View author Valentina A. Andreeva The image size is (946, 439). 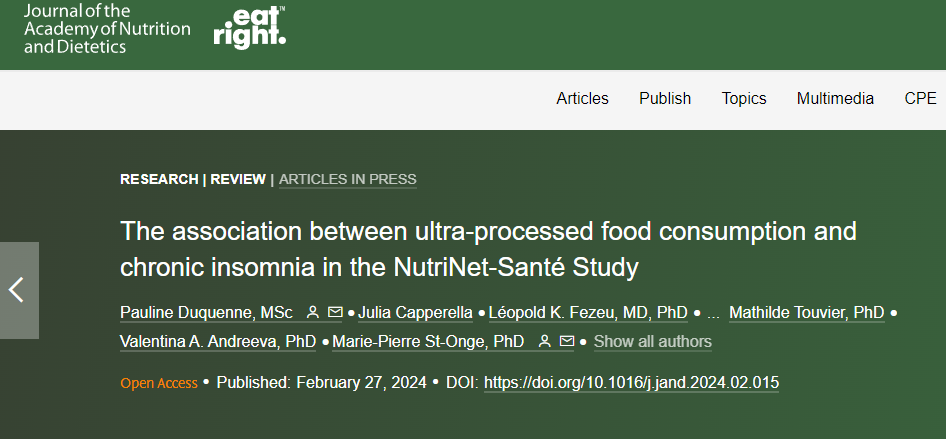coord(218,341)
